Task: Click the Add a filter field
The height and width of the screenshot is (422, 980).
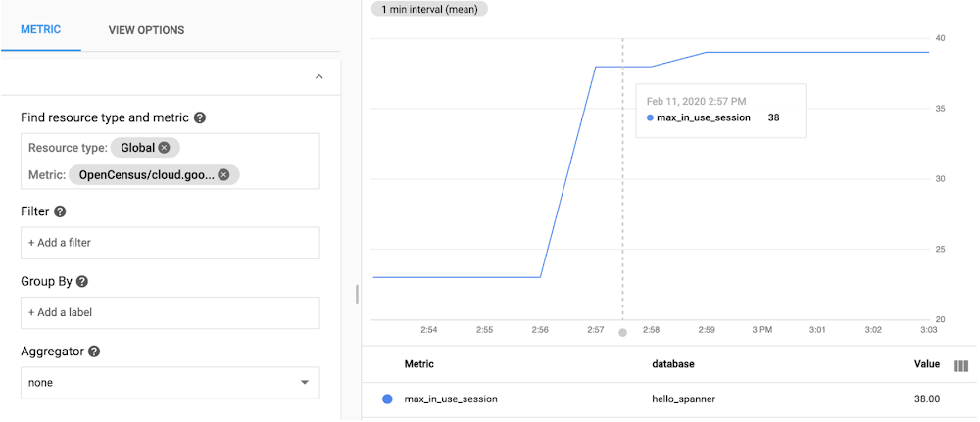Action: [170, 243]
